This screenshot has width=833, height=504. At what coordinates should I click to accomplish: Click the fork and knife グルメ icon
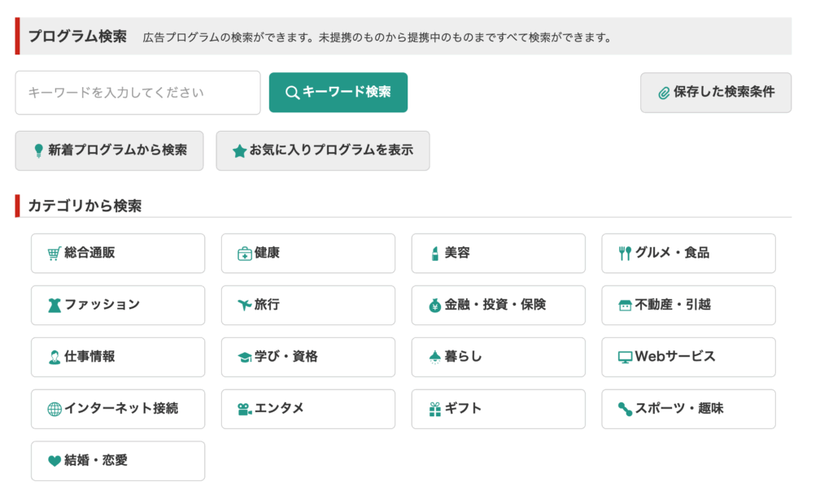(x=625, y=254)
